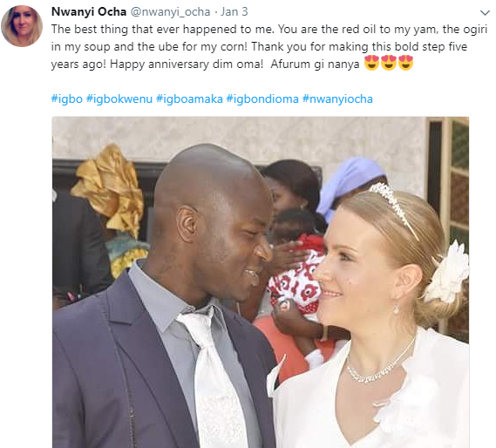Open the attached wedding photo
496x448 pixels.
point(261,282)
